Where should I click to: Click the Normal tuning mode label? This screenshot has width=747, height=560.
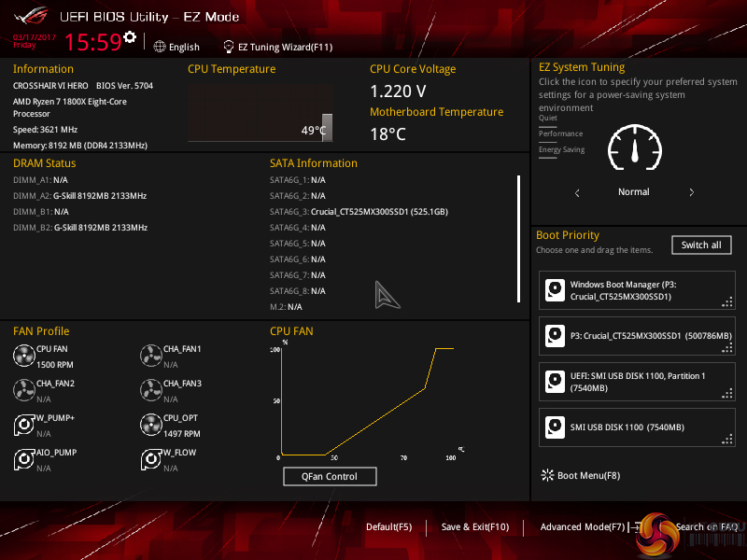tap(634, 192)
